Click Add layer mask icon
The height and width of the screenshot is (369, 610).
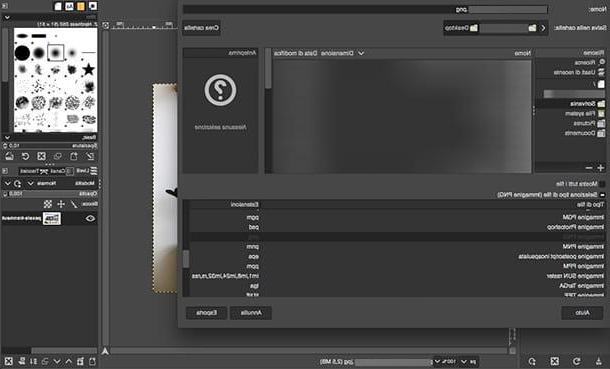(21, 362)
